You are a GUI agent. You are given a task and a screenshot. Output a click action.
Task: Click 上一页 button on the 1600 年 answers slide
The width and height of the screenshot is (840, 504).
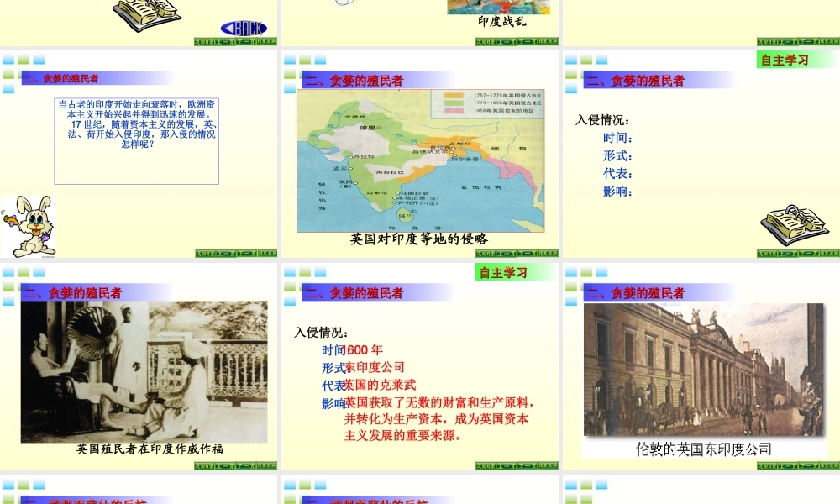(x=507, y=466)
